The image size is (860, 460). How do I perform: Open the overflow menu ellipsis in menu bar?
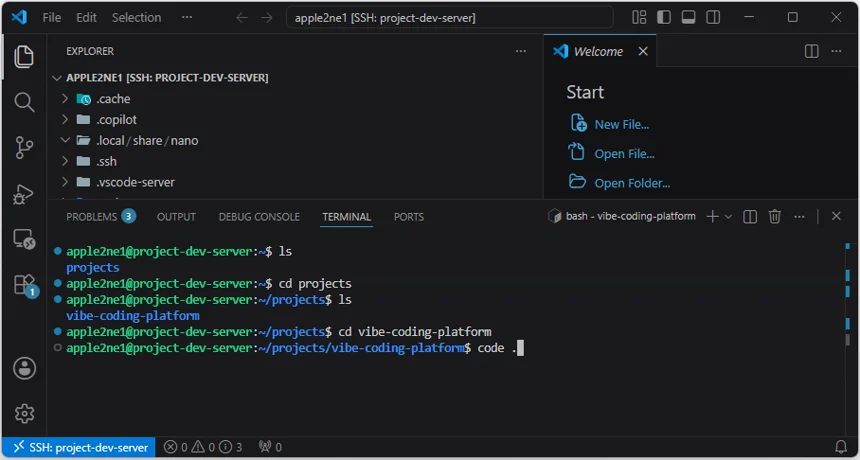click(x=186, y=18)
